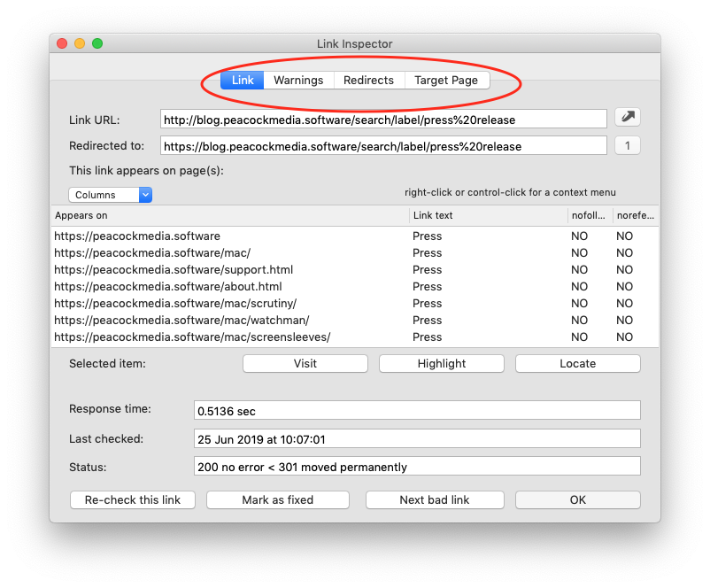Screen dimensions: 710x588
Task: Confirm with the OK button
Action: 577,499
